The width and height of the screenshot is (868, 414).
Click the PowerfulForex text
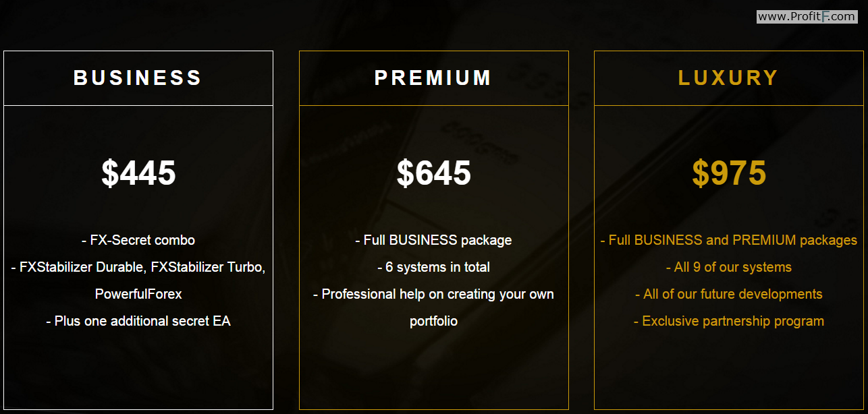(138, 294)
